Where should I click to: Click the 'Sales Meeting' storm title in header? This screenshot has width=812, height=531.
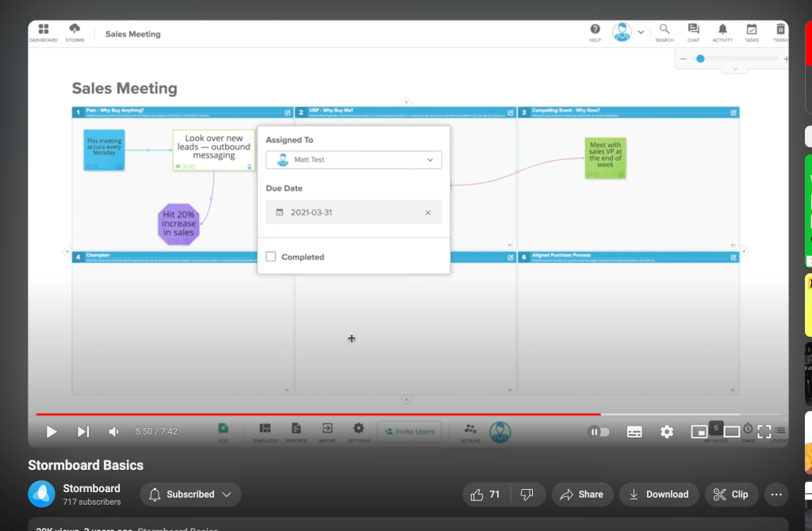pos(133,34)
